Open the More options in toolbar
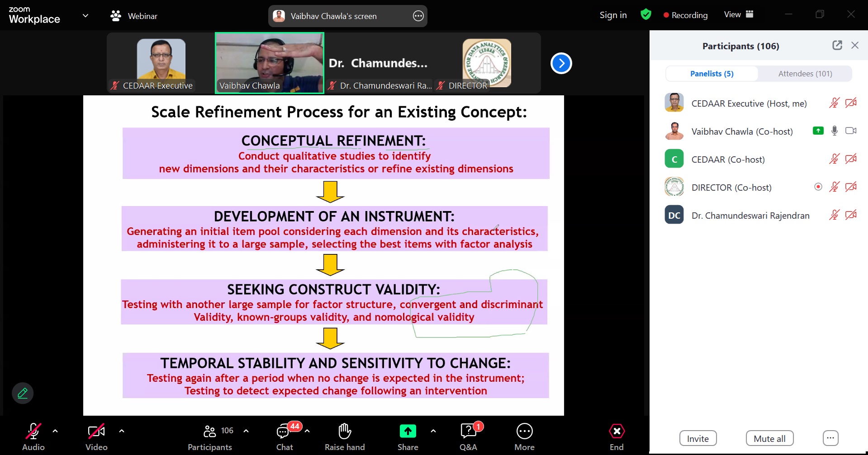The image size is (868, 455). pos(524,432)
